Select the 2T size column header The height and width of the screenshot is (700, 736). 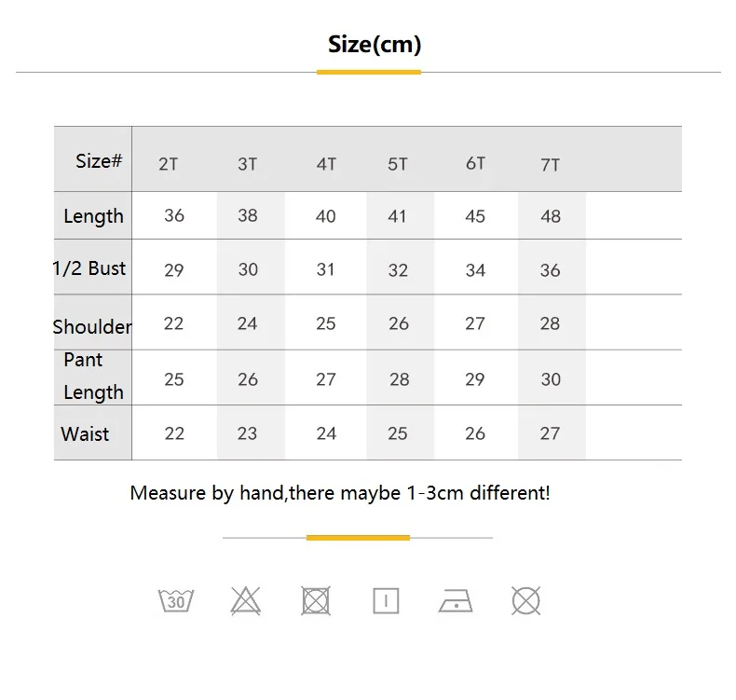pos(168,164)
